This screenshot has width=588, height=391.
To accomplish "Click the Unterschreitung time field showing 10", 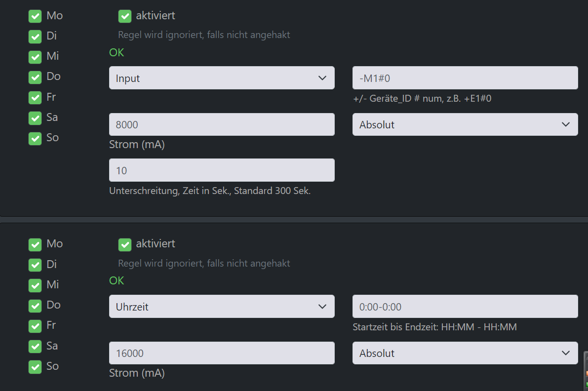I will [221, 170].
